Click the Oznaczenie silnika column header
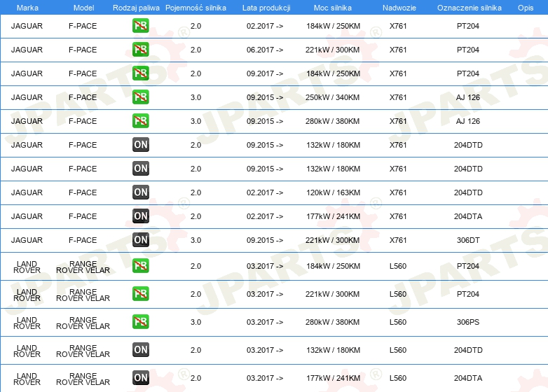 [470, 8]
